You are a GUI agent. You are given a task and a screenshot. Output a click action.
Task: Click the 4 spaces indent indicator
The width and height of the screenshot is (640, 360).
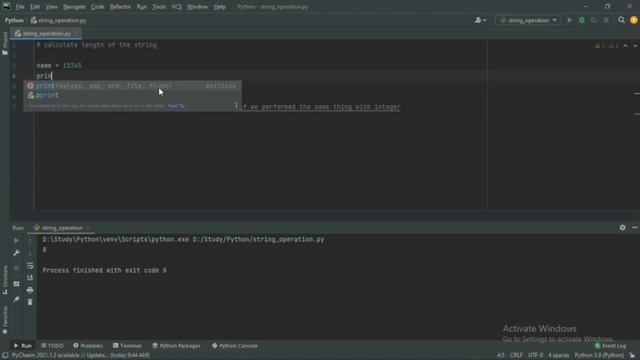(x=558, y=356)
